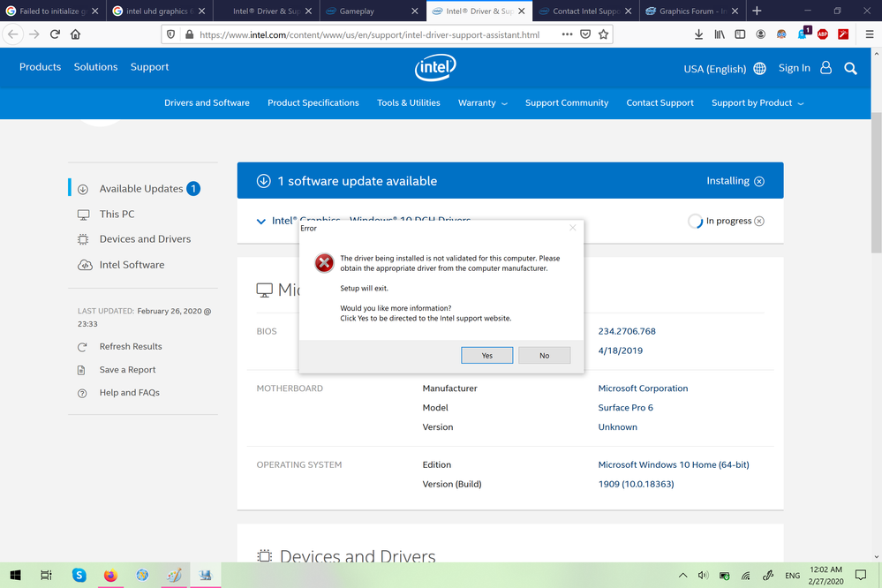882x588 pixels.
Task: Open the Solutions menu
Action: 95,67
